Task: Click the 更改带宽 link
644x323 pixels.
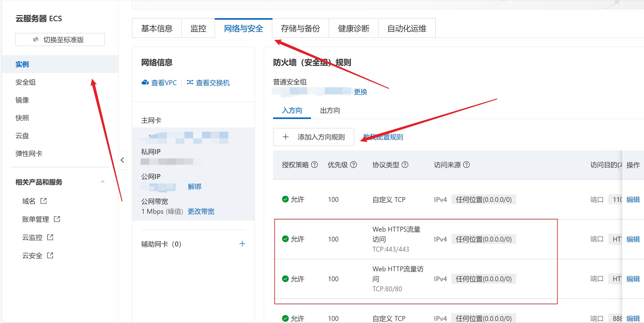Action: [201, 211]
